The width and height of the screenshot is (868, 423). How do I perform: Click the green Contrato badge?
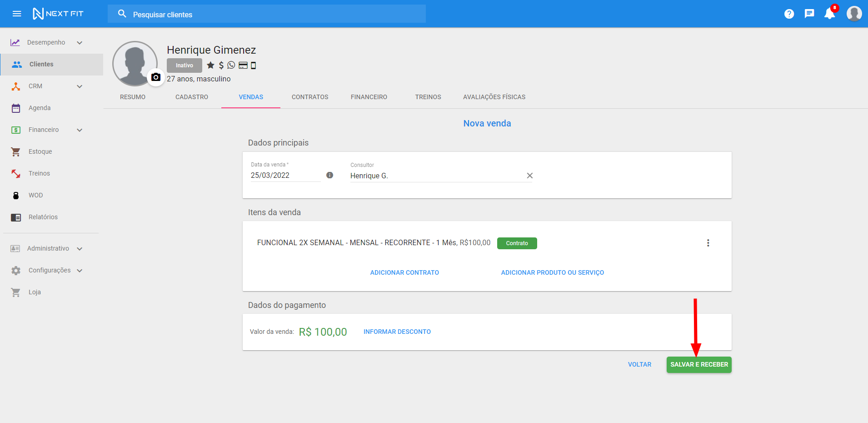click(517, 243)
